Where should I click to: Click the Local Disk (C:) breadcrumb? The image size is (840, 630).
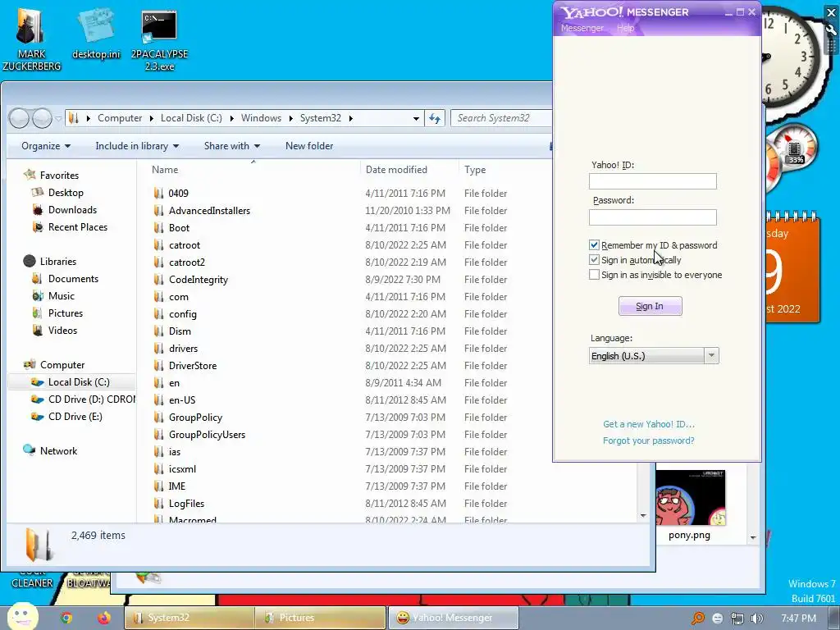tap(191, 118)
